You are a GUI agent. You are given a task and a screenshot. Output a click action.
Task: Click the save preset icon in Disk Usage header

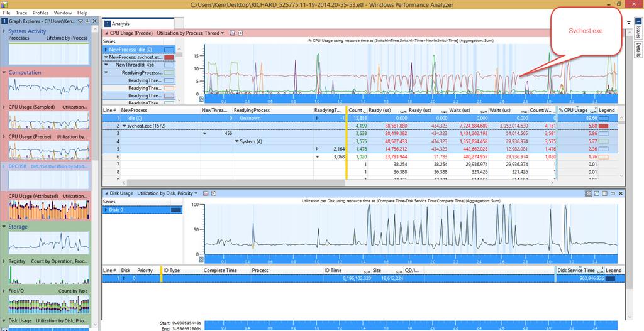[206, 193]
